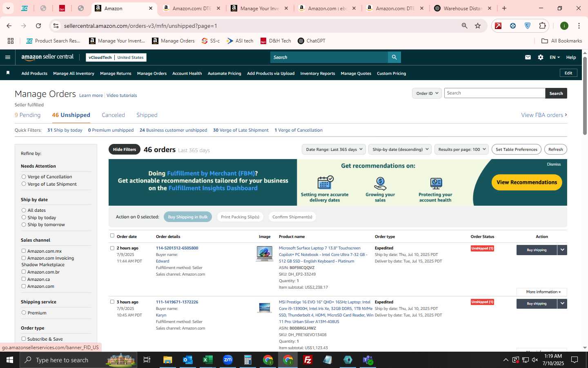
Task: Open Manage All Inventory menu item
Action: coord(73,74)
